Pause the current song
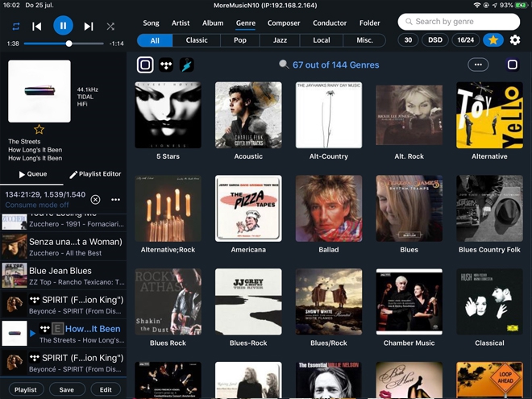 coord(63,26)
